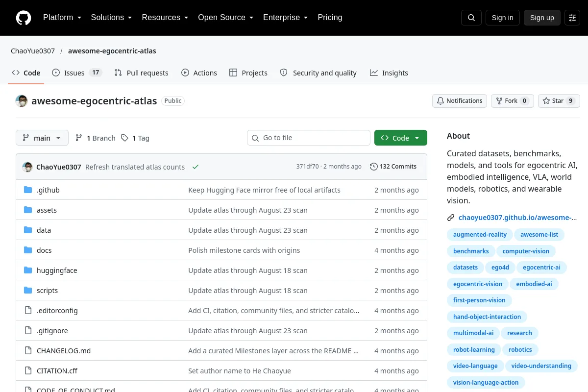Expand the Solutions menu
Image resolution: width=588 pixels, height=392 pixels.
coord(111,18)
